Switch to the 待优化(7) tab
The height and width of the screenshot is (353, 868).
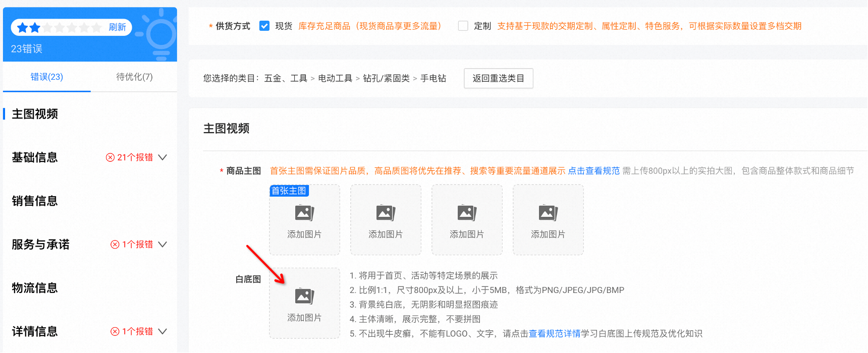coord(134,77)
